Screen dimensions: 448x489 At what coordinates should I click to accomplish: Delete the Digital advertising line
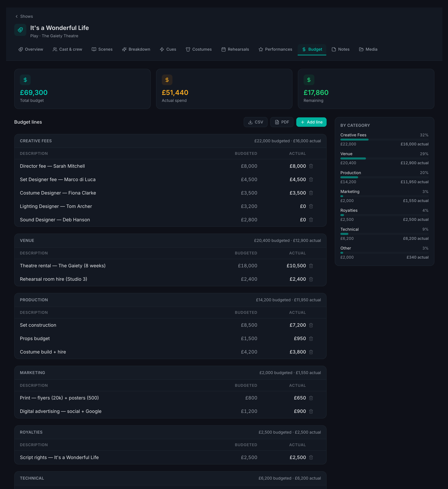tap(311, 411)
